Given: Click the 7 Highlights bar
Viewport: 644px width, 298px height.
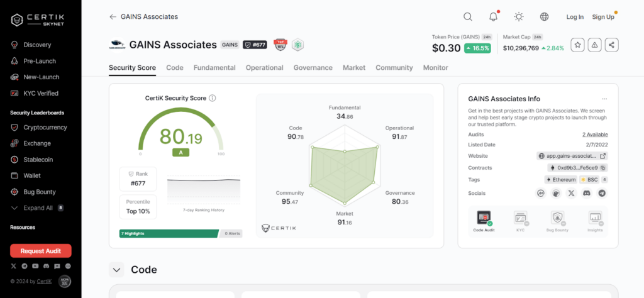Looking at the screenshot, I should pyautogui.click(x=169, y=233).
